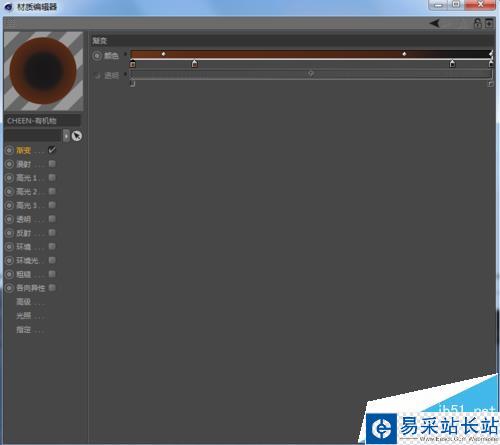Viewport: 500px width, 445px height.
Task: Click the new-window icon beside the lock
Action: tap(489, 23)
